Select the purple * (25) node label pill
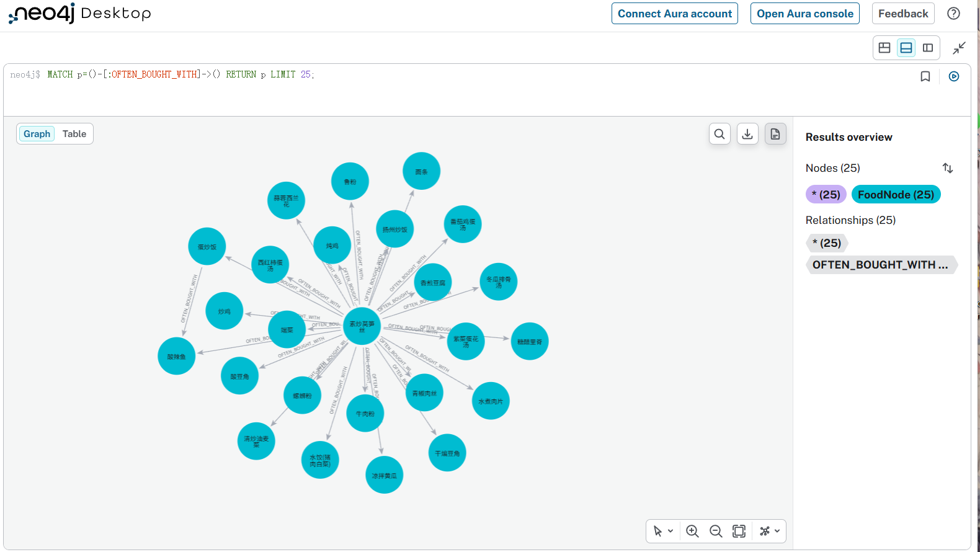980x552 pixels. coord(826,195)
